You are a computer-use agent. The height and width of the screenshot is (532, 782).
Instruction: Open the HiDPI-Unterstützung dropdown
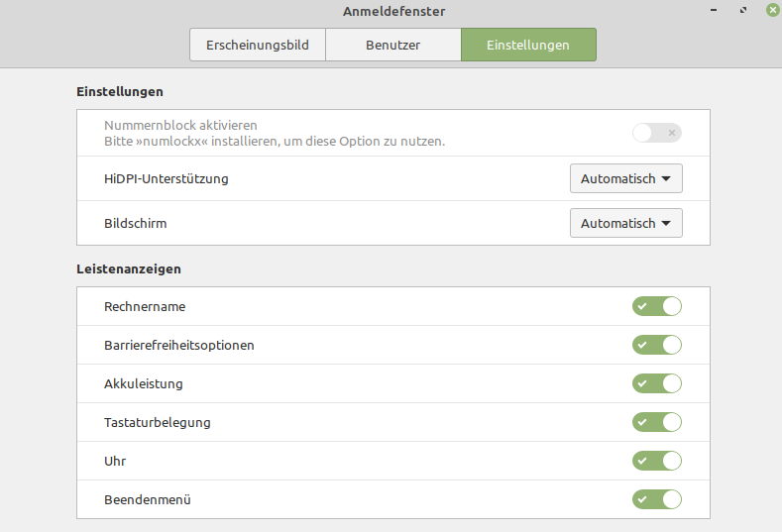tap(625, 179)
